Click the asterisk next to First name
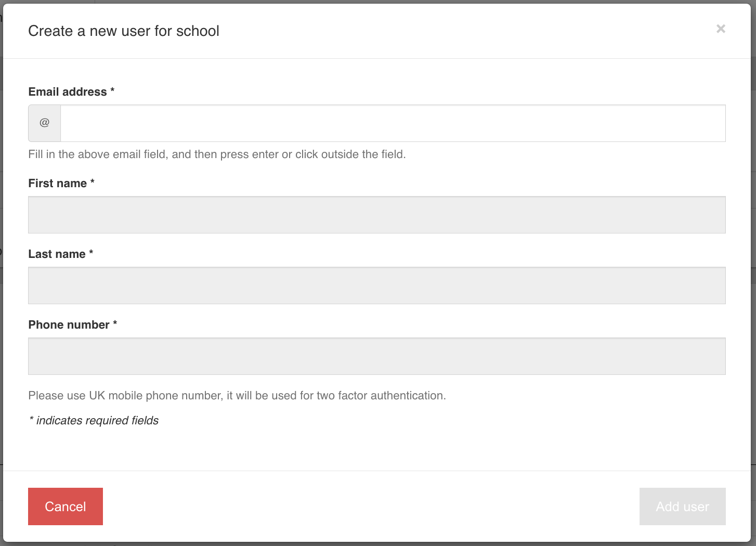Image resolution: width=756 pixels, height=546 pixels. click(x=93, y=182)
